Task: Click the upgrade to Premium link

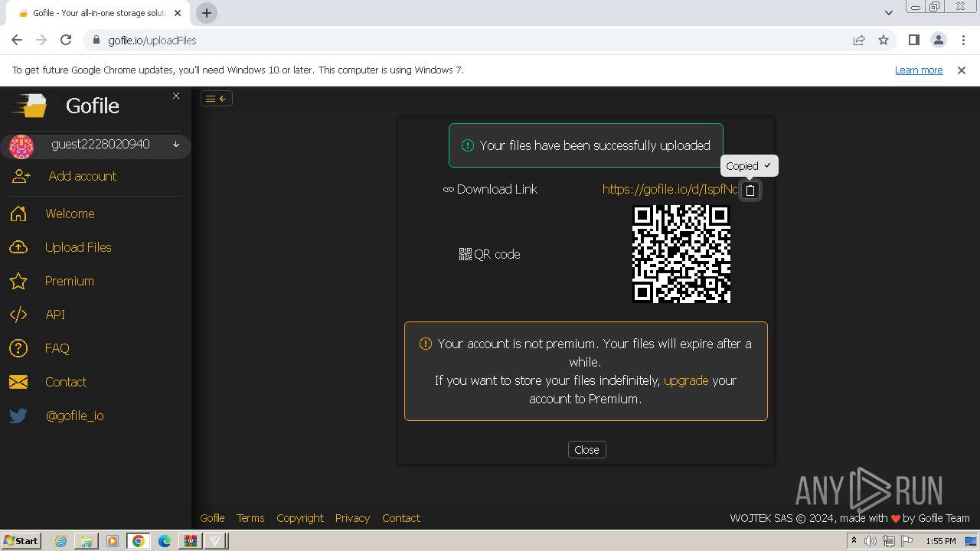Action: click(x=686, y=380)
